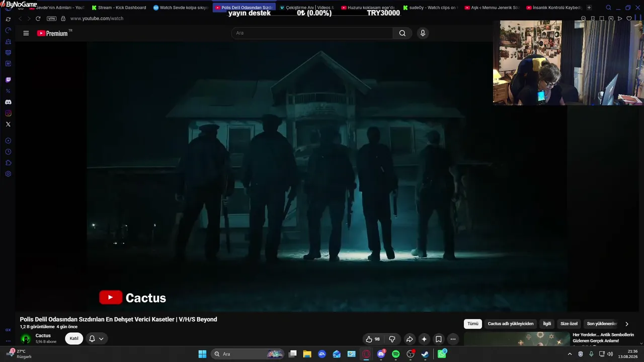Screen dimensions: 644x362
Task: Select the 'Size özel' filter chip
Action: click(x=569, y=324)
